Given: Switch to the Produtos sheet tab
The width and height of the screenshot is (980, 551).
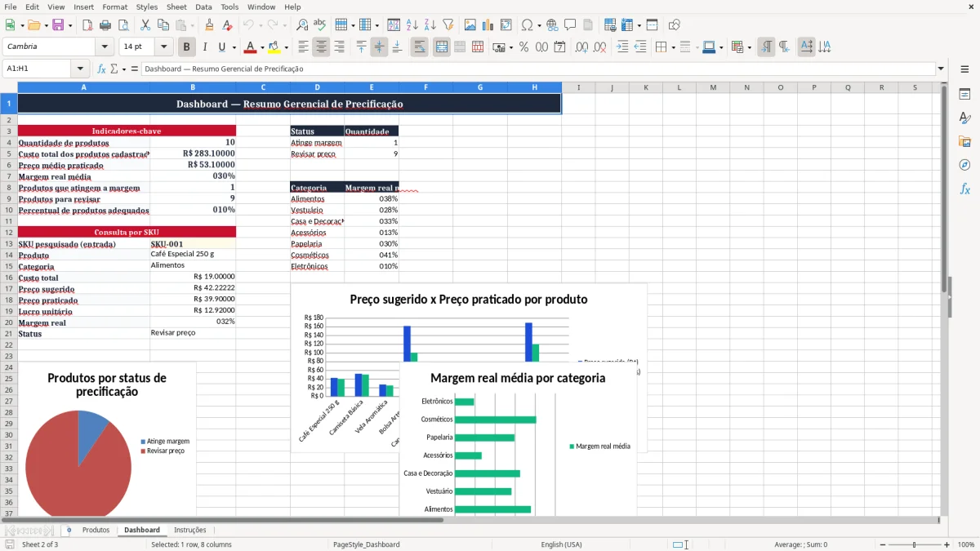Looking at the screenshot, I should (96, 531).
